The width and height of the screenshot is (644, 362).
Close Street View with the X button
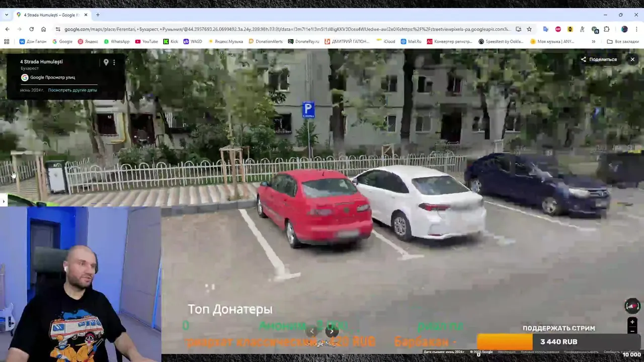click(x=632, y=59)
